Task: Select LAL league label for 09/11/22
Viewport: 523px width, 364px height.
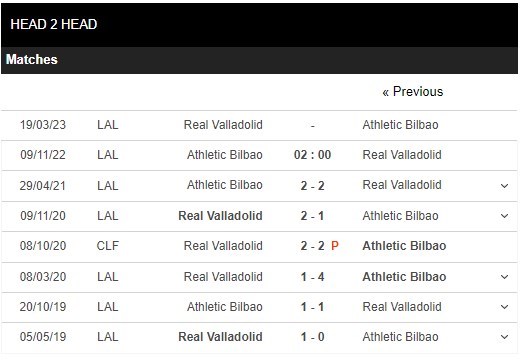Action: pyautogui.click(x=107, y=155)
